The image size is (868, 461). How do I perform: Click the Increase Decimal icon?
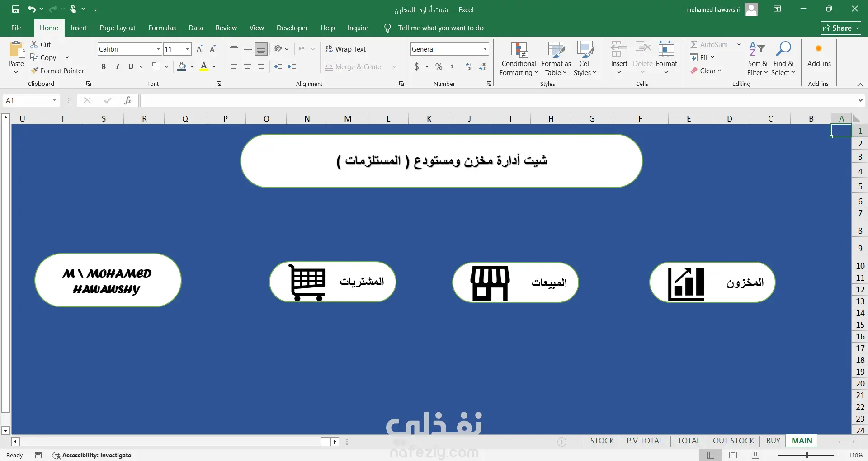coord(469,66)
